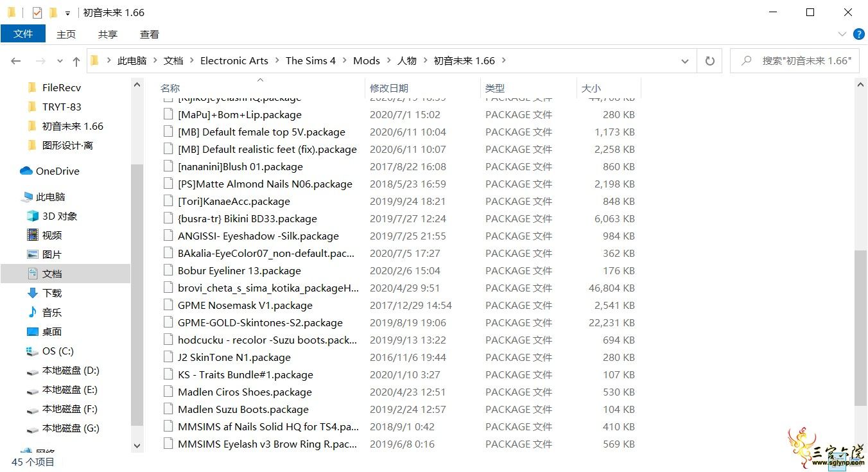Select GPME-GOLD-Skintones-S2.package
The height and width of the screenshot is (472, 868).
[x=260, y=322]
